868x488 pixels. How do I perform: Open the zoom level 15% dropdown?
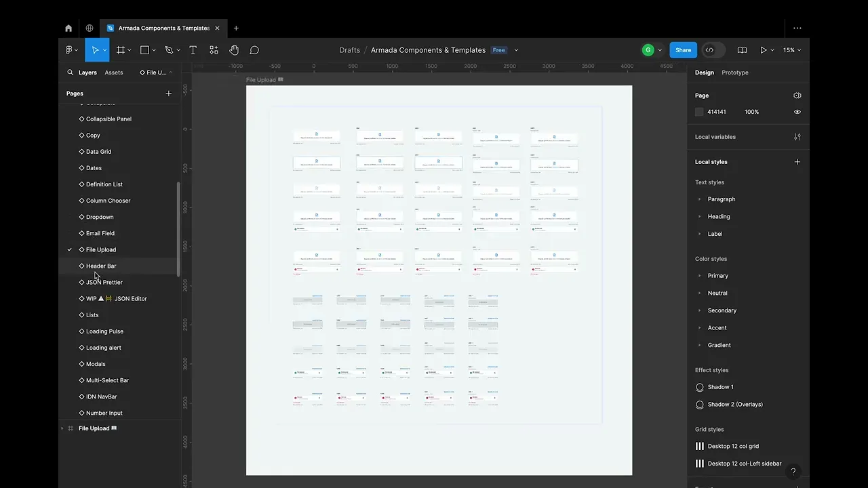coord(791,50)
